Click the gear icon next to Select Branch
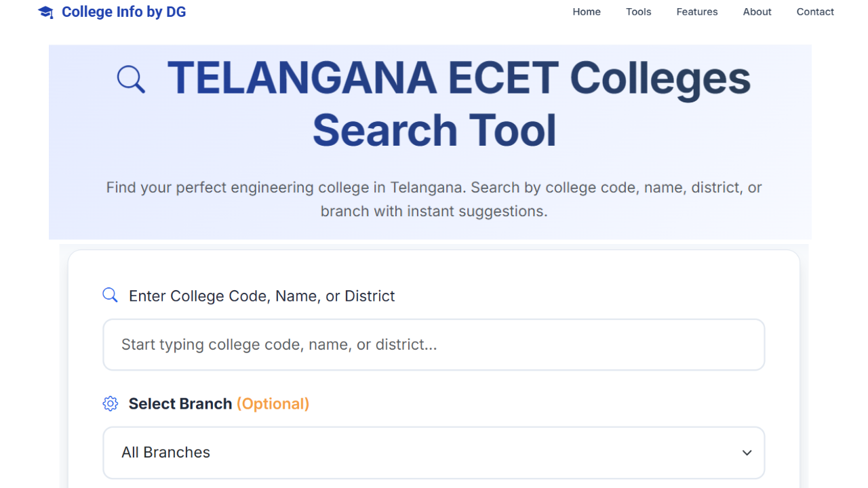This screenshot has height=488, width=868. (110, 403)
